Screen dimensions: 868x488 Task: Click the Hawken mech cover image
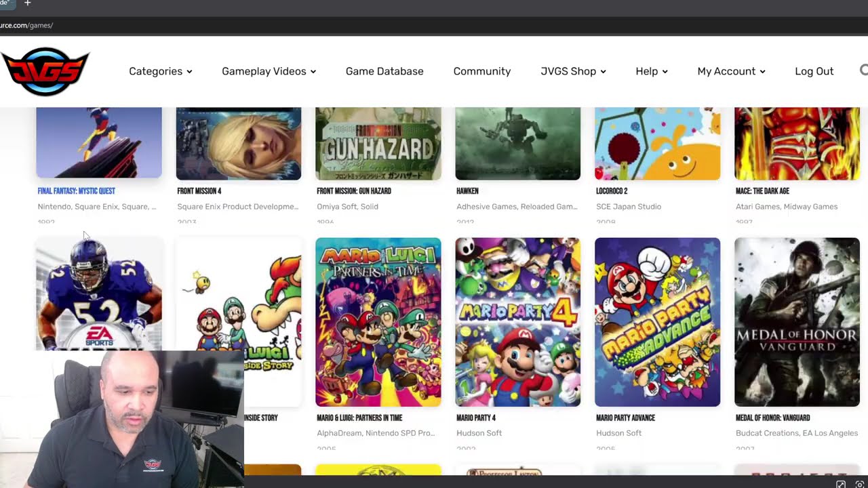pos(518,143)
